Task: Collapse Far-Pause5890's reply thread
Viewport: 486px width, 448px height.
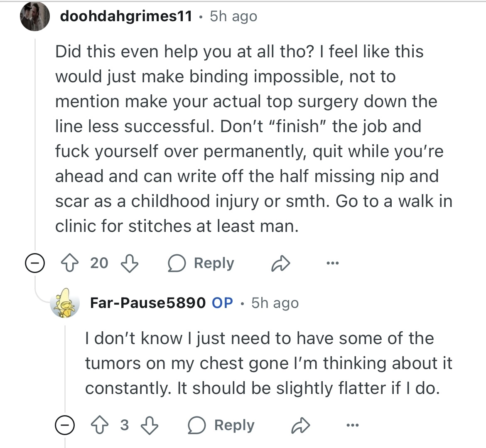Action: tap(65, 425)
